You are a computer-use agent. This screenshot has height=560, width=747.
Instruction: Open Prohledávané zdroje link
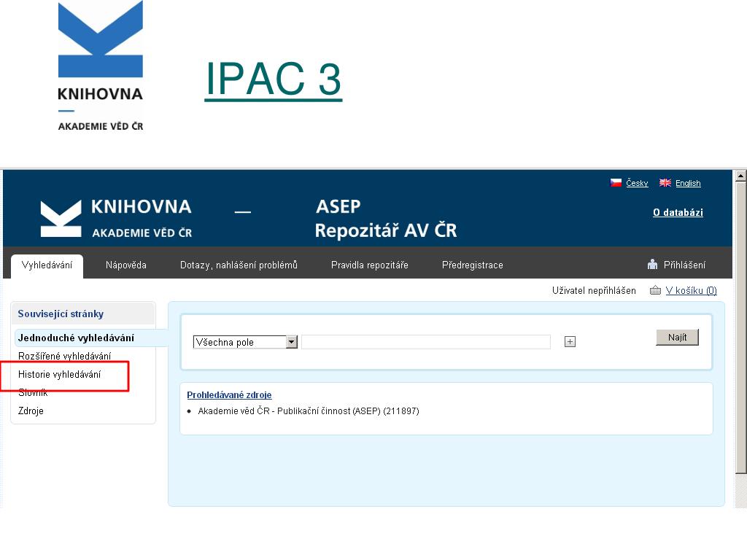(229, 394)
